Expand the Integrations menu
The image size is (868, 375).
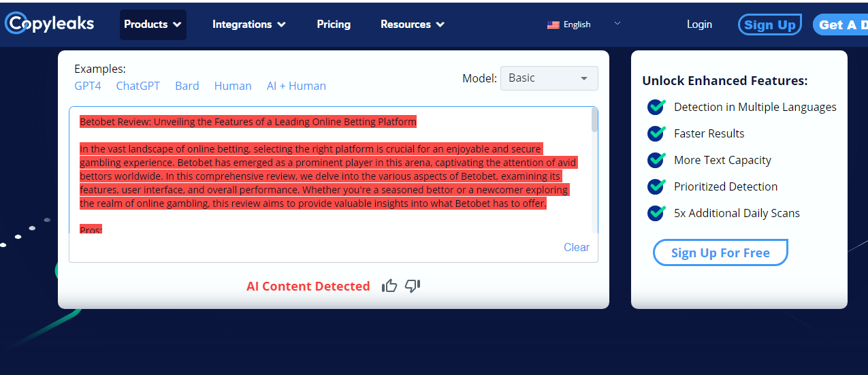click(249, 25)
